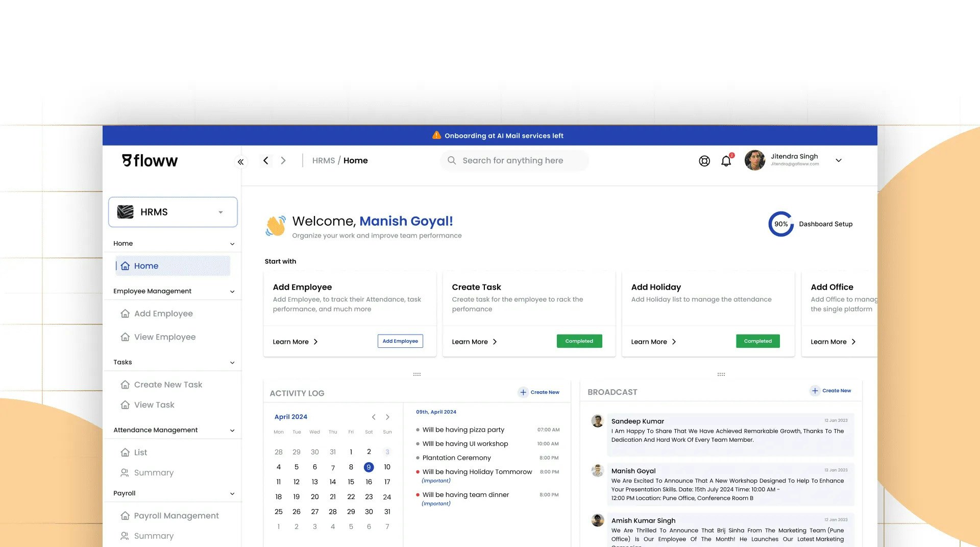Click Learn More on Add Employee card

tap(296, 342)
